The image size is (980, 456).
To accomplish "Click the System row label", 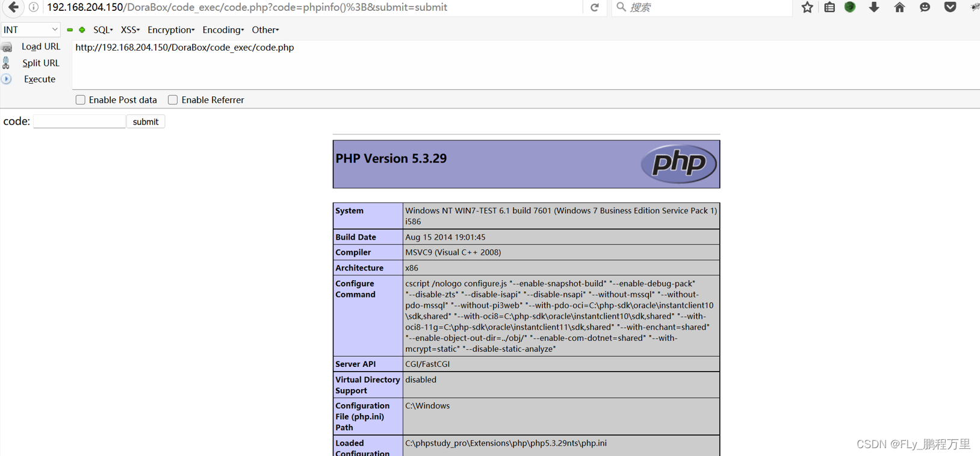I will pos(350,211).
